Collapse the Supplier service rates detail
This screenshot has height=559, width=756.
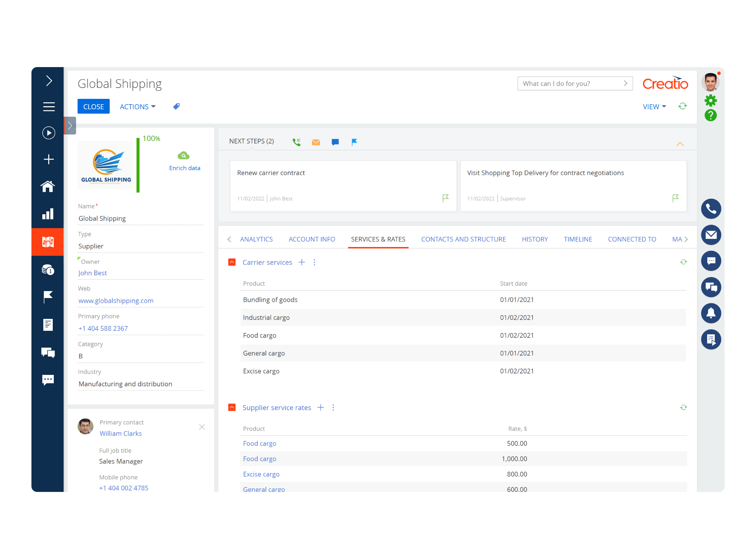click(x=232, y=407)
